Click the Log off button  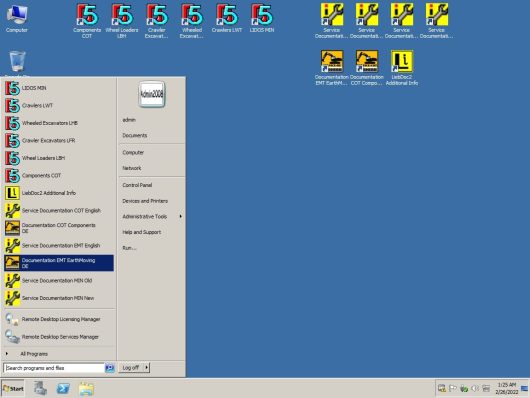131,368
